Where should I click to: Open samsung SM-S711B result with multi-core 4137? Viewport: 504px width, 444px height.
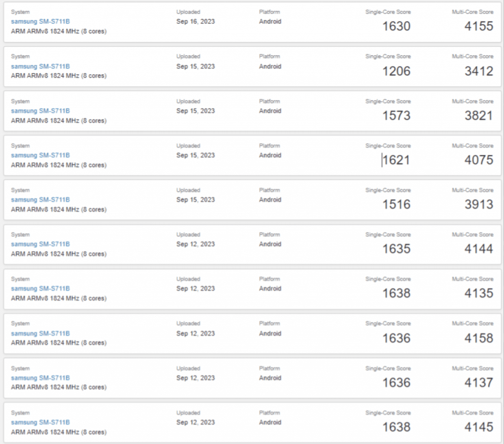pos(40,378)
